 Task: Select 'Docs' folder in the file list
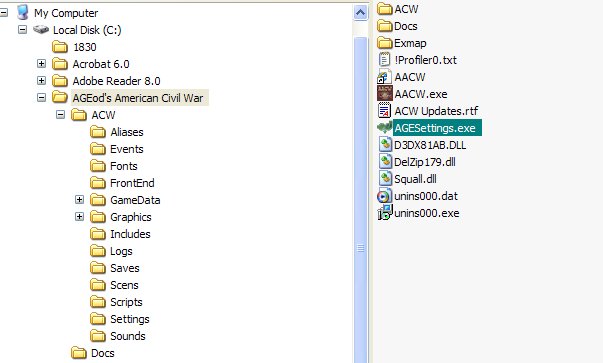(406, 26)
